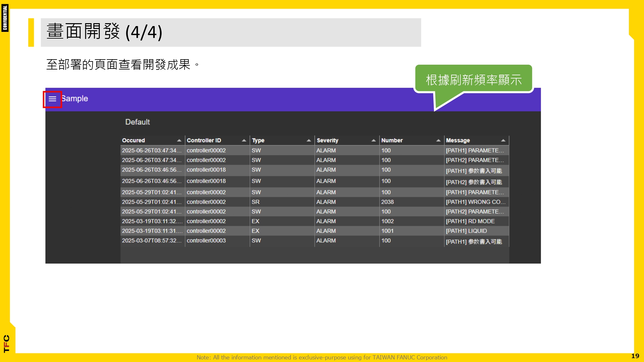
Task: Select the row with message RD MODE
Action: coord(470,221)
